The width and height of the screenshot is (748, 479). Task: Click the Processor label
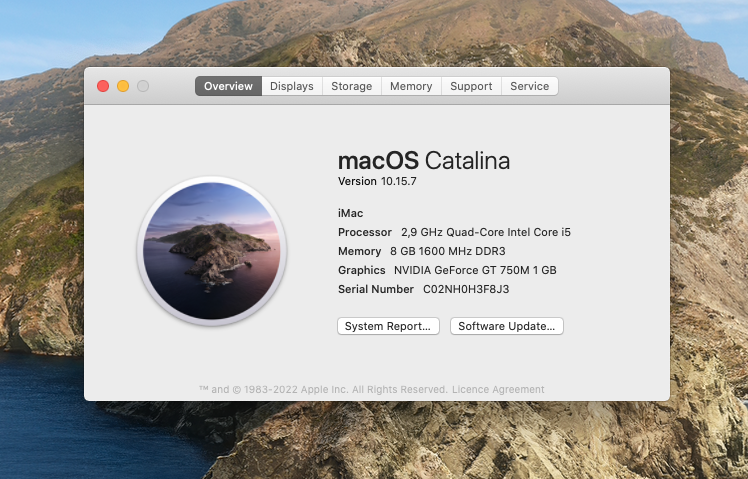point(365,232)
